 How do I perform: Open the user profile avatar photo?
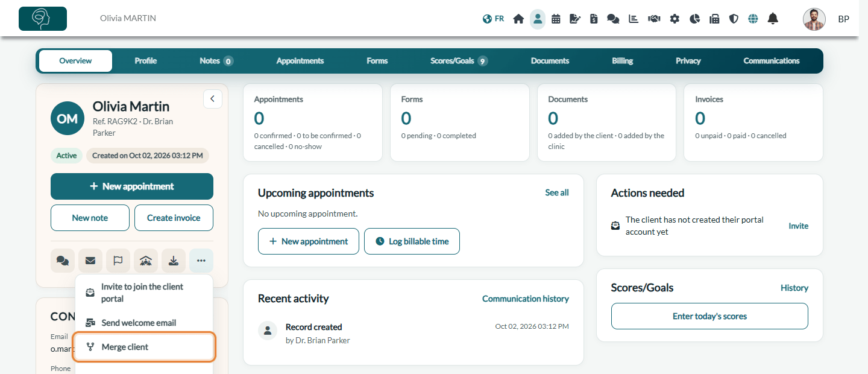(x=814, y=19)
